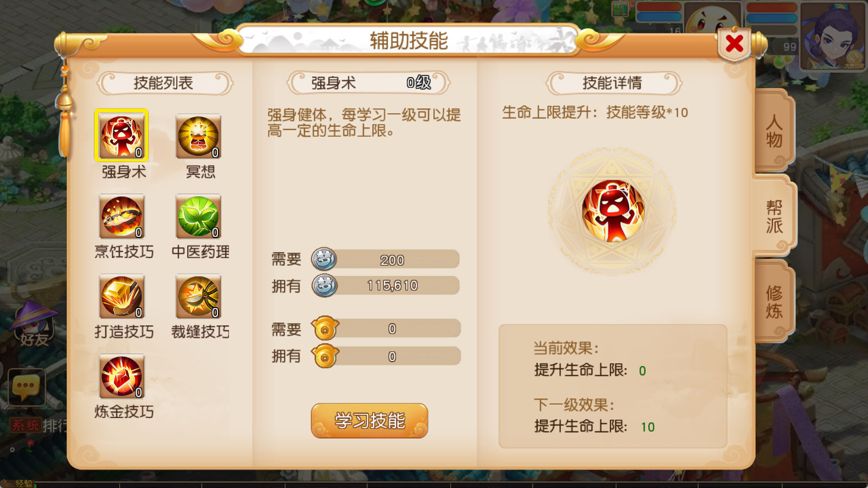Viewport: 868px width, 488px height.
Task: Close the 辅助技能 window
Action: (x=735, y=43)
